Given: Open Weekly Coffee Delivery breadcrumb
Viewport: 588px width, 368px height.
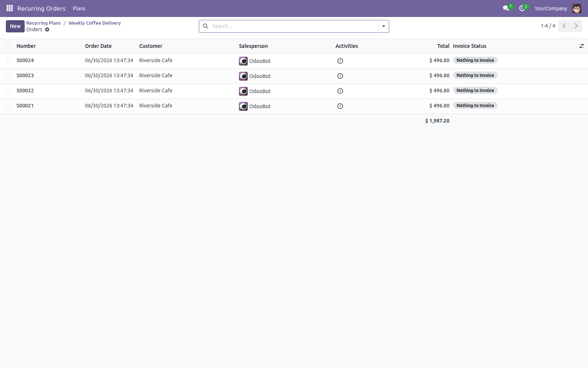Looking at the screenshot, I should tap(94, 23).
